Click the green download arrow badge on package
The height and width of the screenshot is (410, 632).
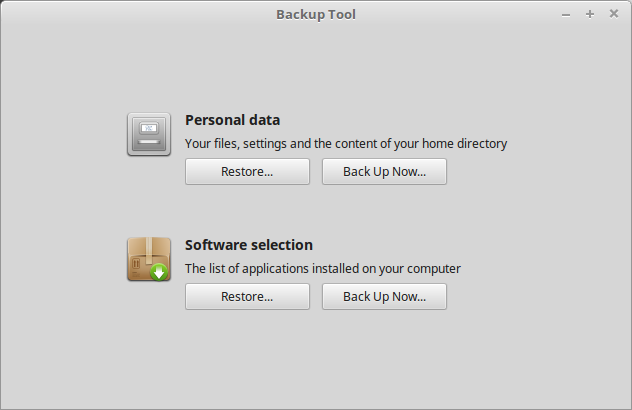pos(159,272)
